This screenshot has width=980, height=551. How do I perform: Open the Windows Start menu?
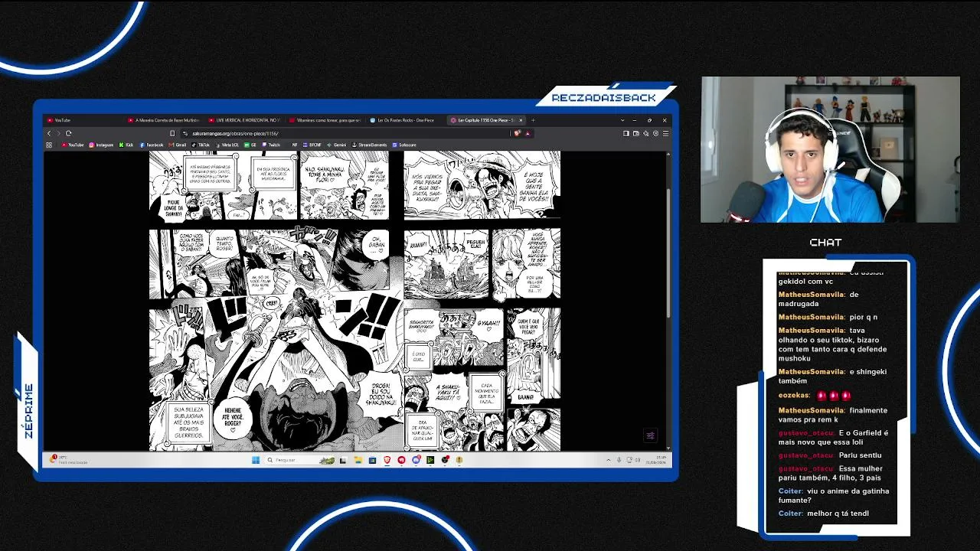256,460
